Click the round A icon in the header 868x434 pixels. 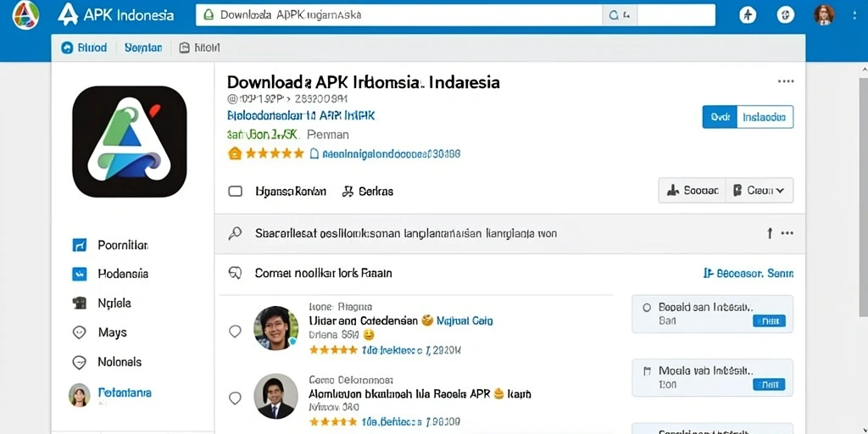point(748,15)
